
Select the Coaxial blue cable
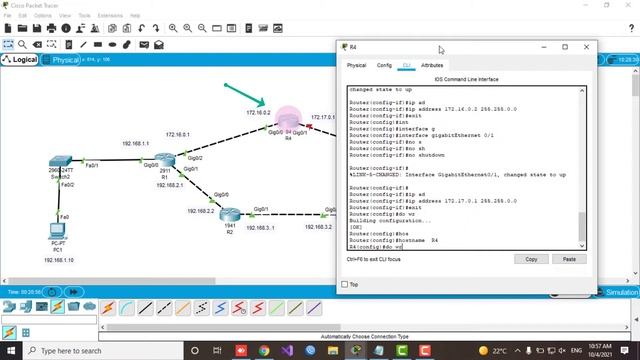click(220, 308)
